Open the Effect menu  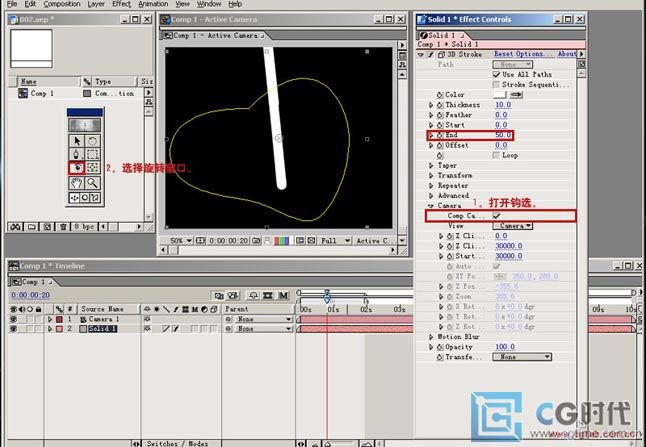pyautogui.click(x=121, y=4)
